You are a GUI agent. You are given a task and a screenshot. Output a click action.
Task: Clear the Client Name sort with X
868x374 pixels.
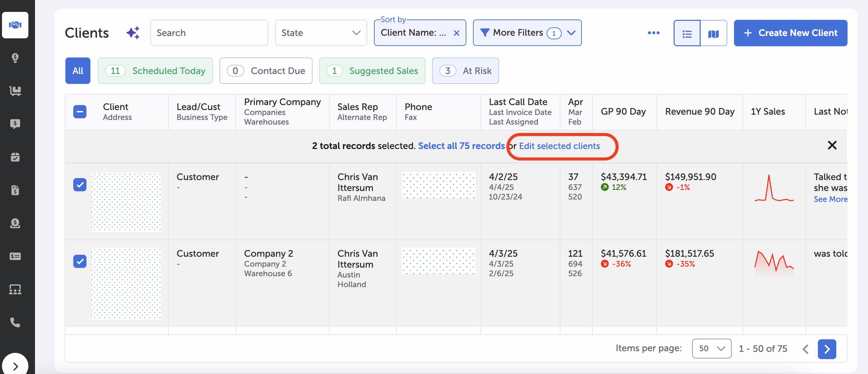[456, 33]
